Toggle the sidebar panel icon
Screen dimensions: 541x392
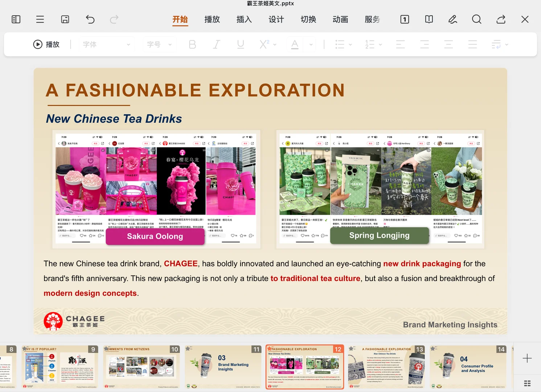pyautogui.click(x=16, y=19)
